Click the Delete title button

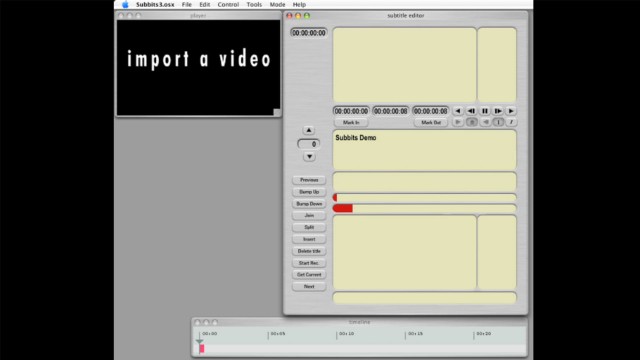[309, 251]
